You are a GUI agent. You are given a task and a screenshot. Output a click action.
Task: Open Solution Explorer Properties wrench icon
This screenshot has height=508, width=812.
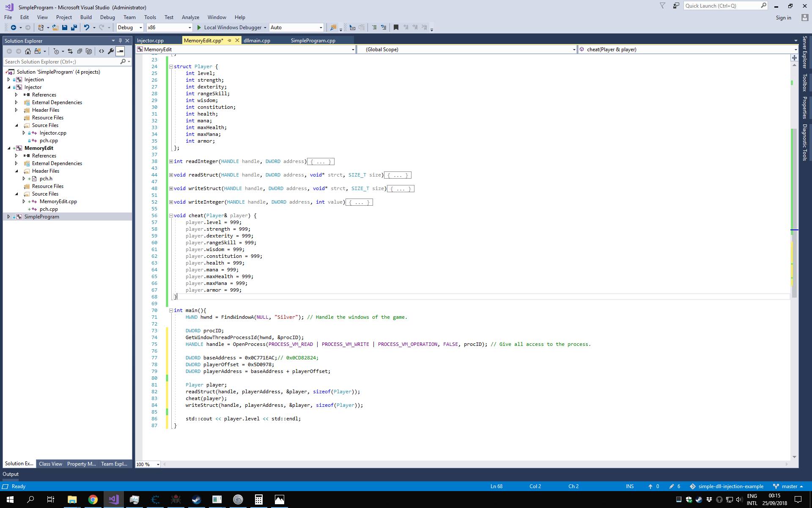click(110, 51)
